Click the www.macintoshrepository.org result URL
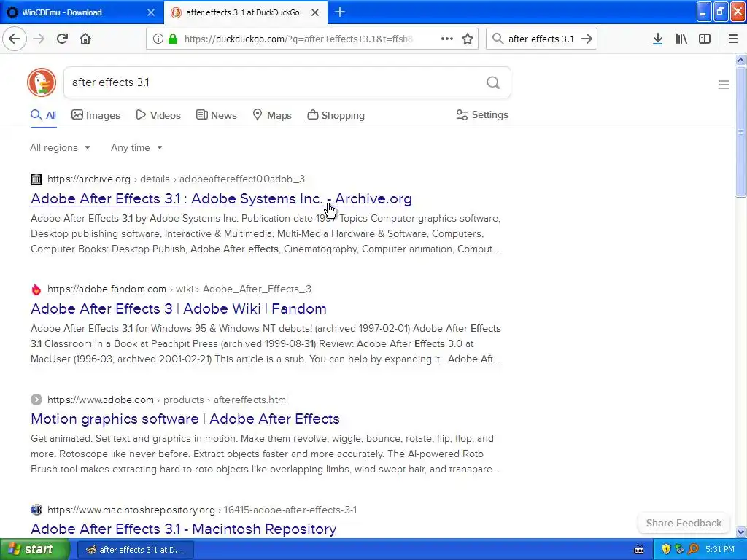Viewport: 747px width, 560px height. pos(202,510)
